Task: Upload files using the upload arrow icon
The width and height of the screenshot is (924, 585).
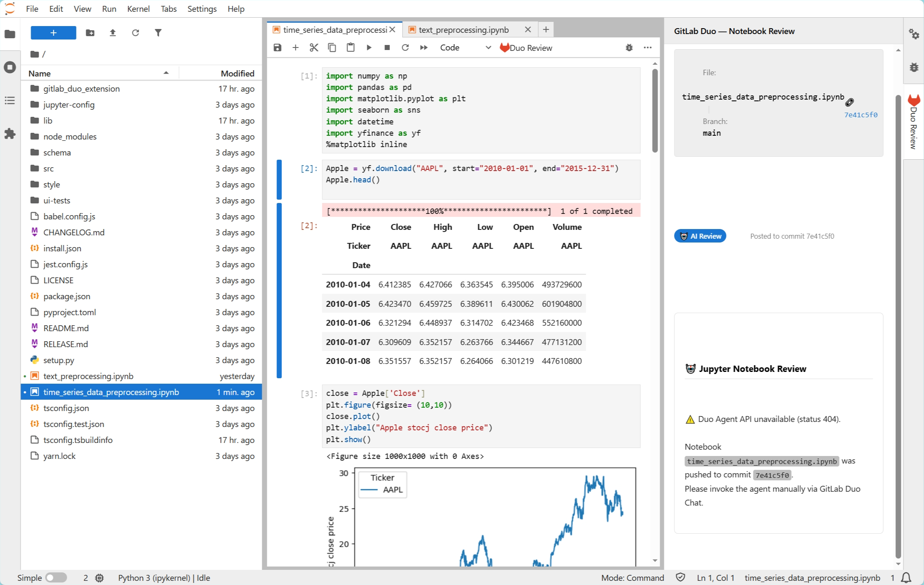Action: click(113, 33)
